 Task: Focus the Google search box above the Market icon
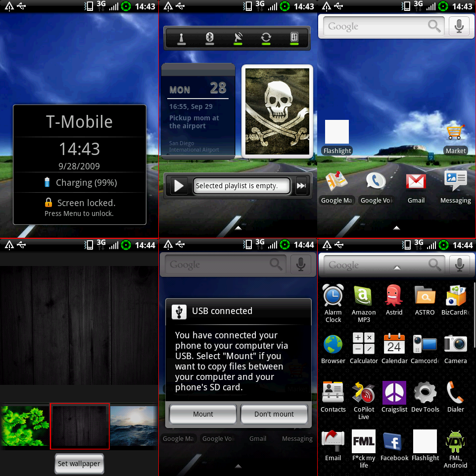pyautogui.click(x=383, y=26)
